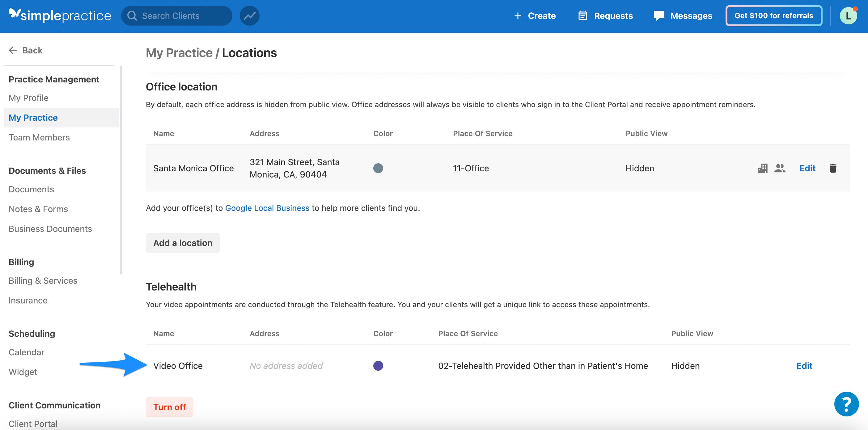Click Documents & Files section heading

[x=47, y=171]
